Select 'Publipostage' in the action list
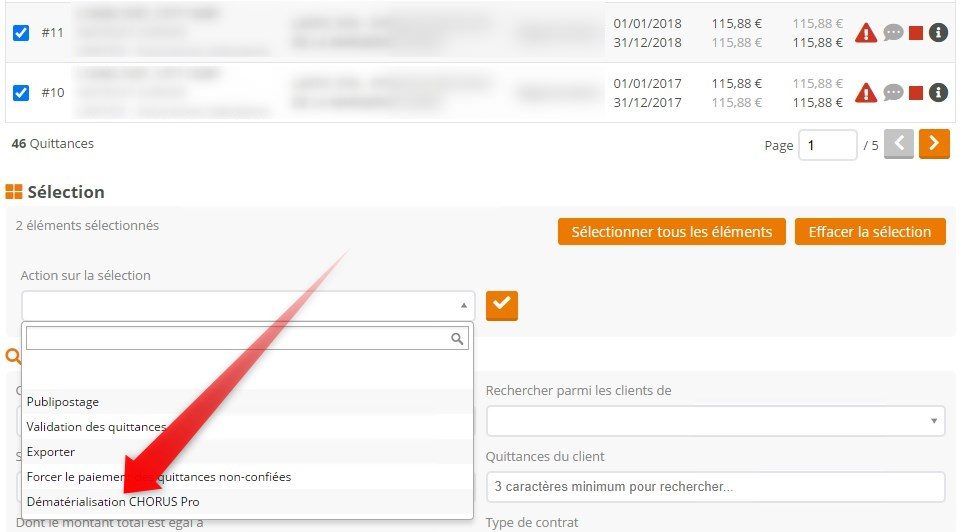The image size is (963, 532). [x=63, y=402]
